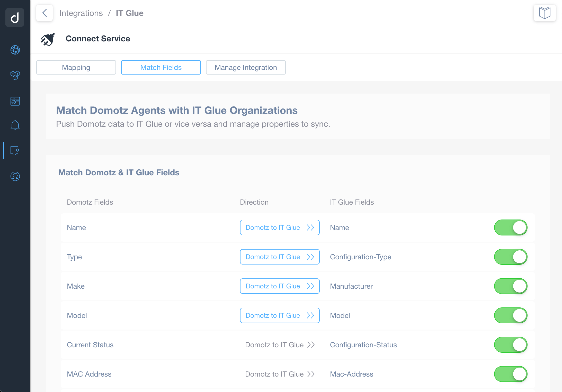Toggle the Mac-Address sync switch

point(511,374)
